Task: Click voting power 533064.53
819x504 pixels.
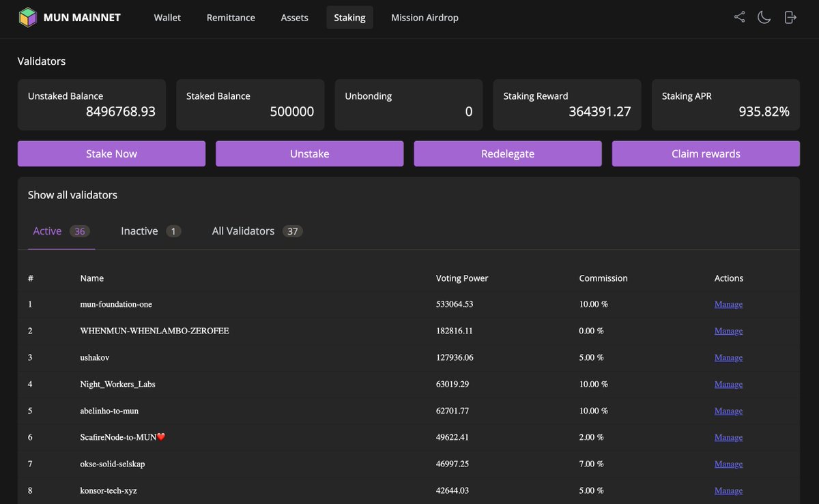Action: [x=455, y=304]
